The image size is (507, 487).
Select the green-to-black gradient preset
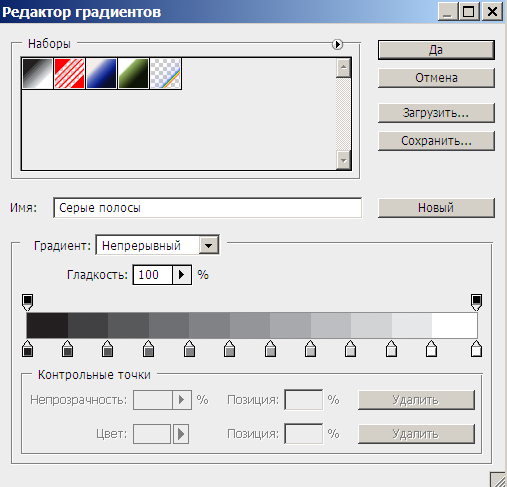pos(133,73)
